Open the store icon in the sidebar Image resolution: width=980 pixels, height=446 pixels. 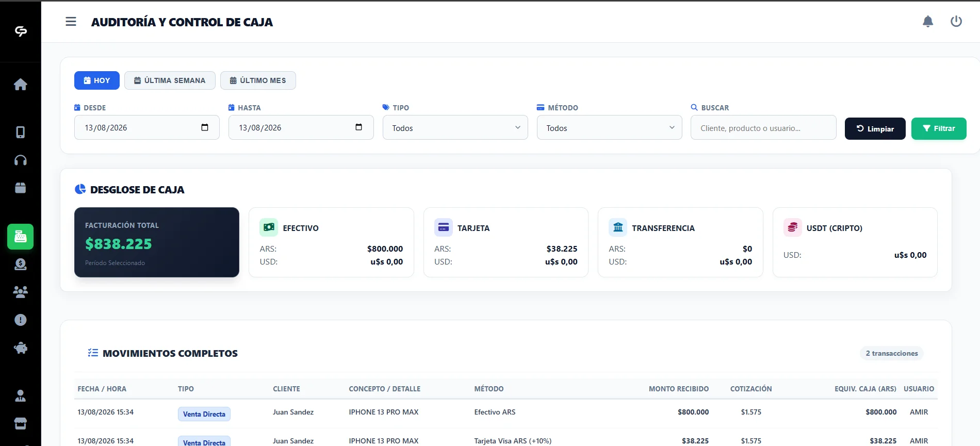pos(21,424)
